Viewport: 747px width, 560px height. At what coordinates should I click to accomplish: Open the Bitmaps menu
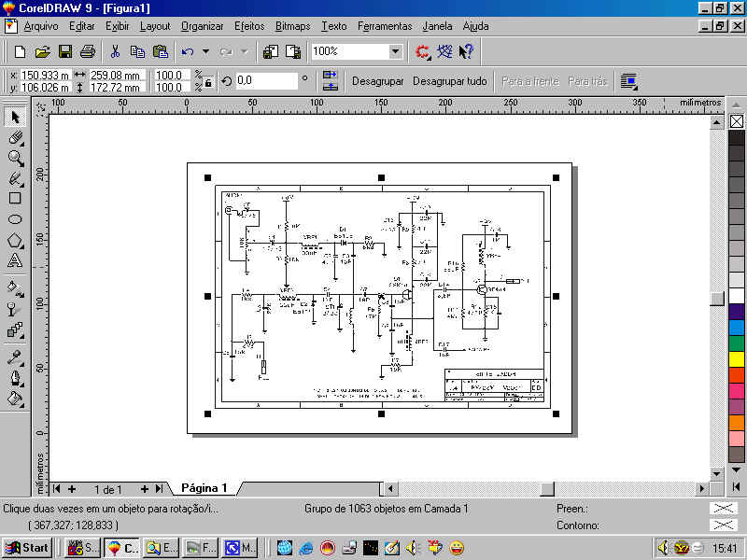[x=292, y=26]
